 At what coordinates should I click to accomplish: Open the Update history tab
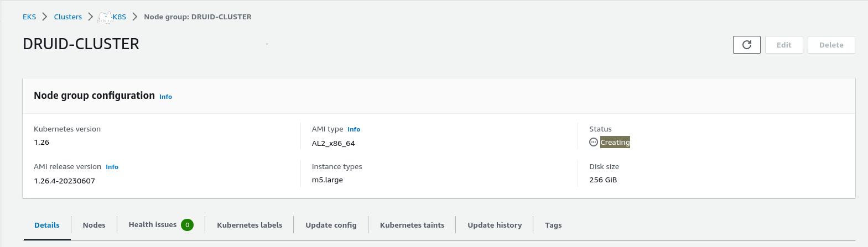[495, 225]
